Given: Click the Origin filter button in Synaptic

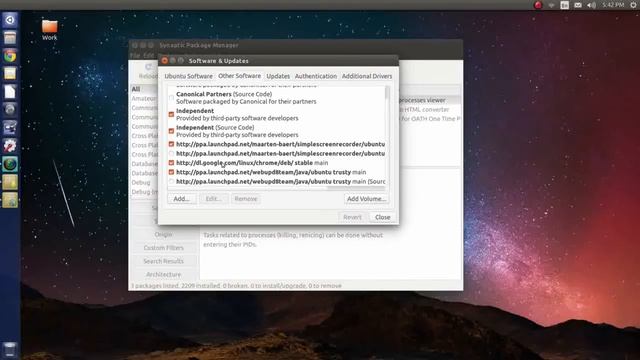Looking at the screenshot, I should 163,234.
